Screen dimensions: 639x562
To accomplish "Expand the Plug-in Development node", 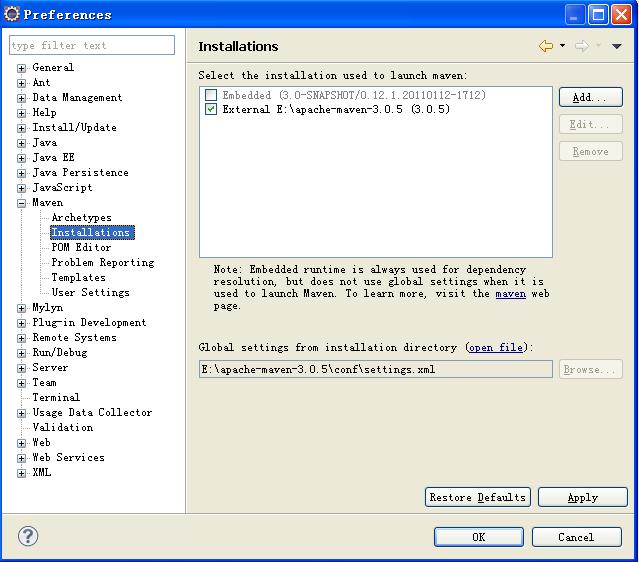I will tap(22, 323).
